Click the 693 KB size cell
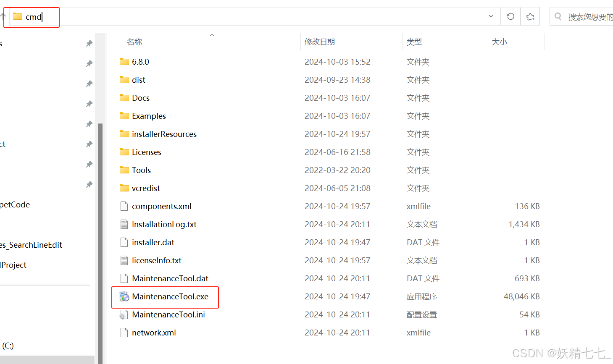 coord(527,278)
